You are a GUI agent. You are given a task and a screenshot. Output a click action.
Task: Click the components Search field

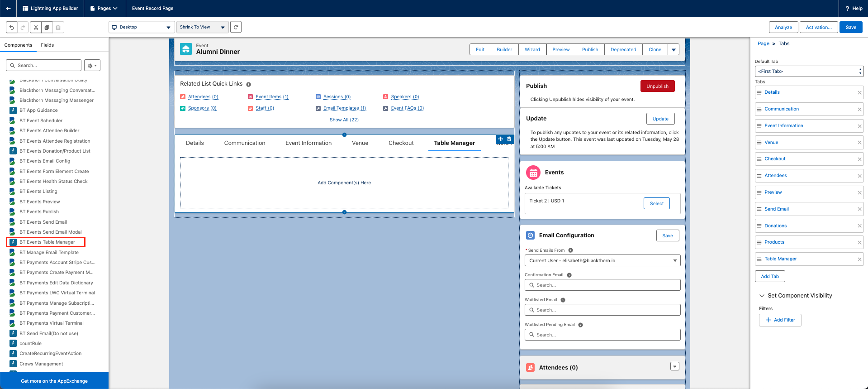point(44,66)
